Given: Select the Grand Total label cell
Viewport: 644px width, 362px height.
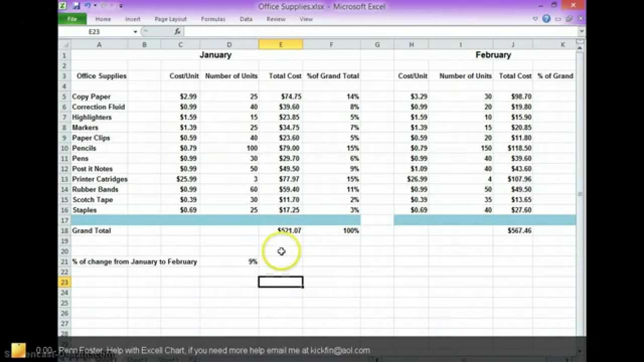Looking at the screenshot, I should pos(100,231).
